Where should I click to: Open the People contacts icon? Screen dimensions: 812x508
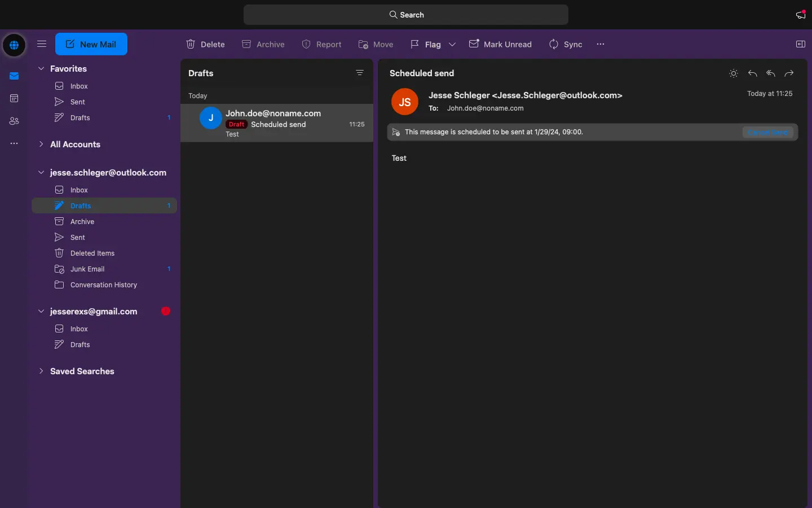coord(14,121)
